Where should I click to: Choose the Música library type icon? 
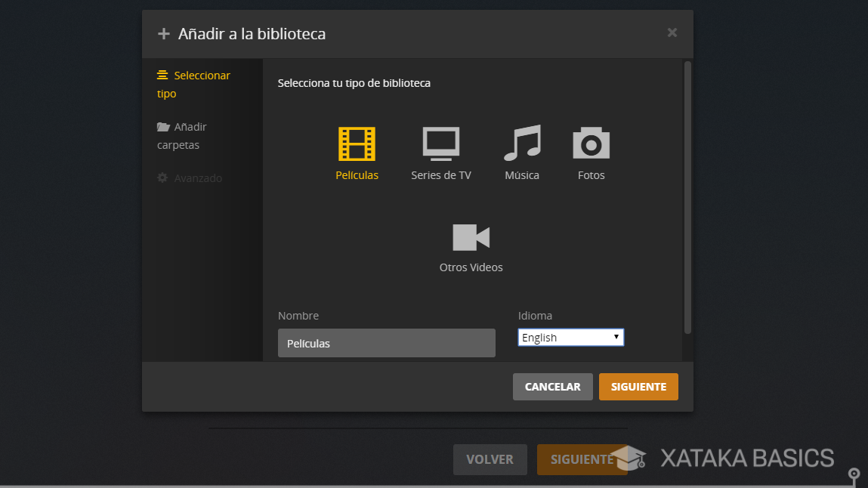521,143
